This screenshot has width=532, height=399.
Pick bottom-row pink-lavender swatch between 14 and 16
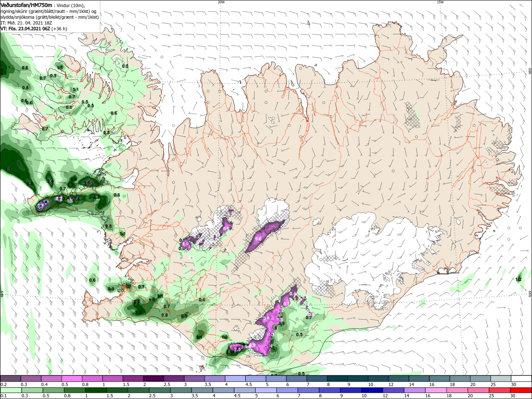pyautogui.click(x=415, y=390)
